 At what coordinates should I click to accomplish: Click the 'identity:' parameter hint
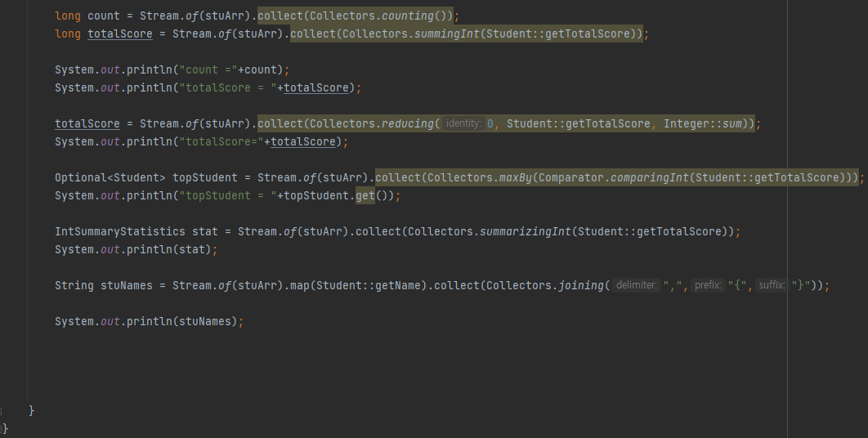(463, 123)
